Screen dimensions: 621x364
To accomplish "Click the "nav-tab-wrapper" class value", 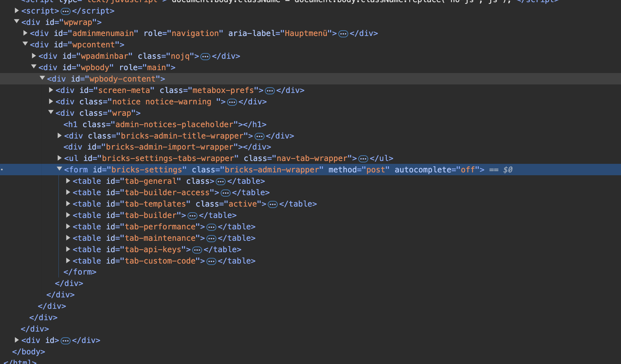I will [x=312, y=158].
